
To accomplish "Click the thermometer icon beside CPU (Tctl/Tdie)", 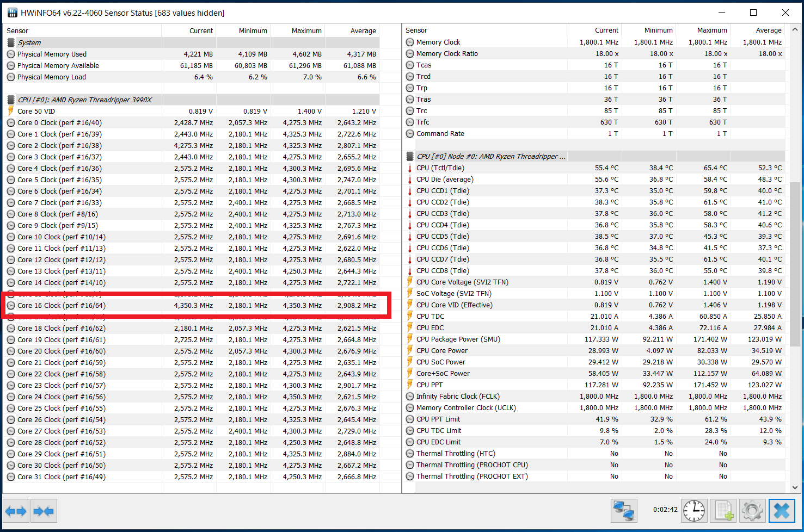I will click(x=410, y=168).
